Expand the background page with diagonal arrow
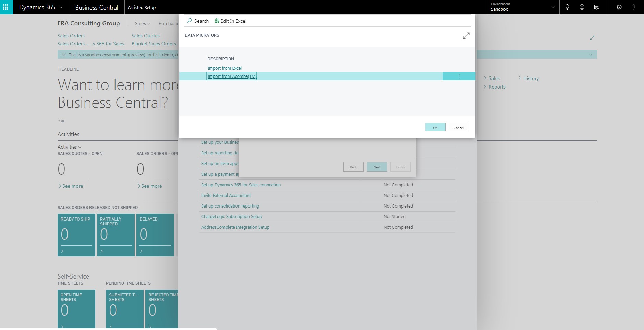644x330 pixels. point(592,38)
